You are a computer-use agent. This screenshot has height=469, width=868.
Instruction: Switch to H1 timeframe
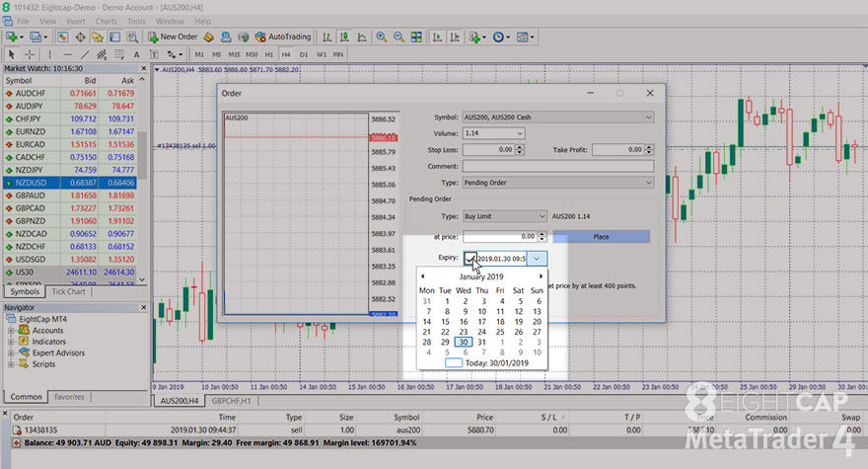[268, 54]
